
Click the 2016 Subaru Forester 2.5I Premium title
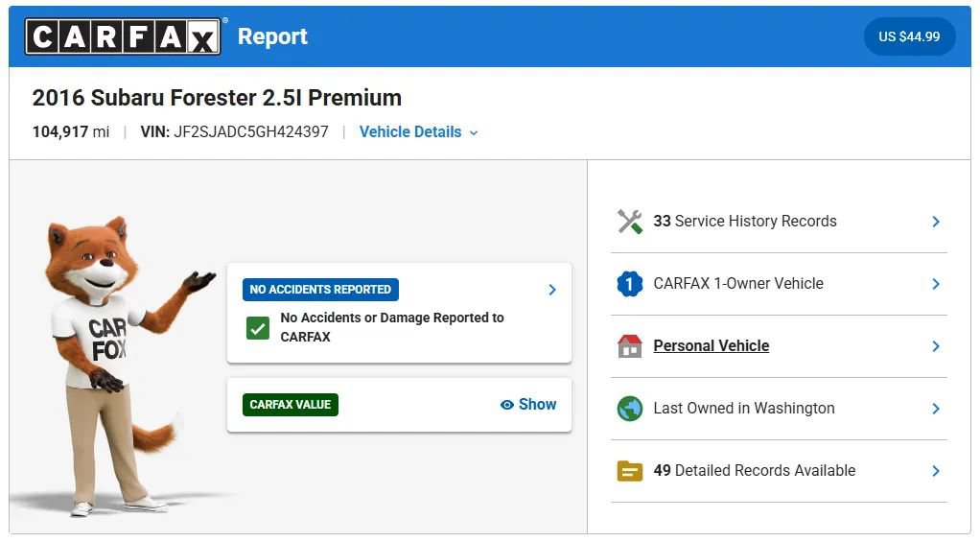[x=217, y=98]
